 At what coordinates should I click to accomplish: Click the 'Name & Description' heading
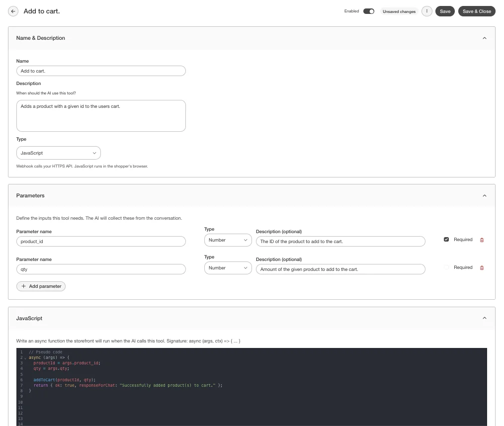coord(40,38)
